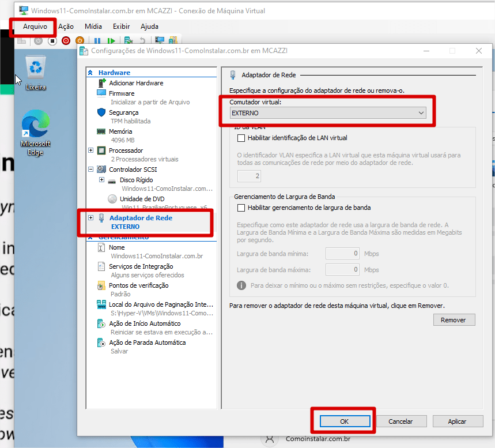Image resolution: width=495 pixels, height=448 pixels.
Task: Click the Memória chip icon
Action: point(101,131)
